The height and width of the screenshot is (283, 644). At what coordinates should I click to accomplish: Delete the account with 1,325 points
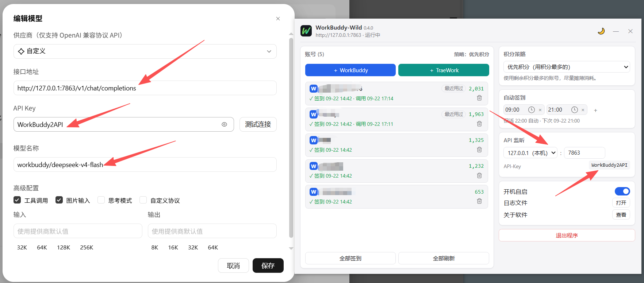479,150
